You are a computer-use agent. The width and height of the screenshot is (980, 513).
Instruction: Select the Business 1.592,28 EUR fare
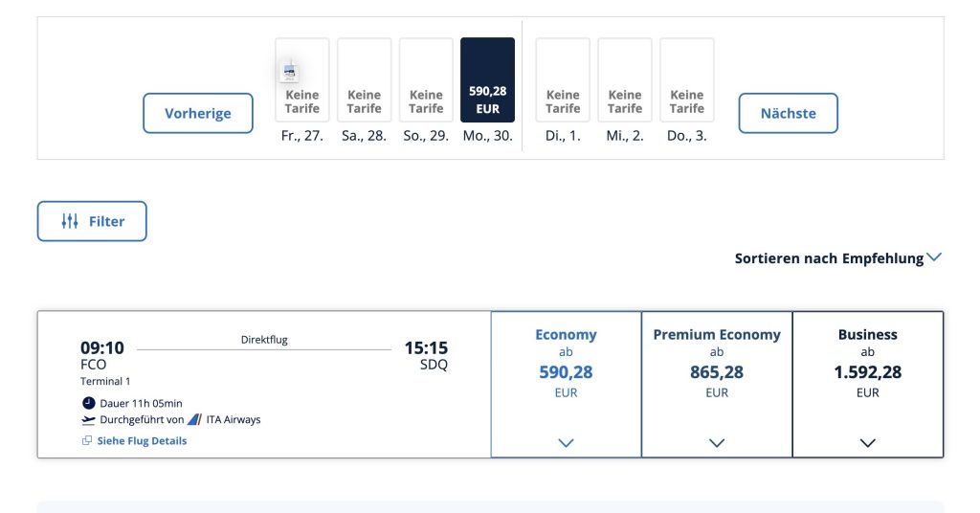tap(868, 372)
